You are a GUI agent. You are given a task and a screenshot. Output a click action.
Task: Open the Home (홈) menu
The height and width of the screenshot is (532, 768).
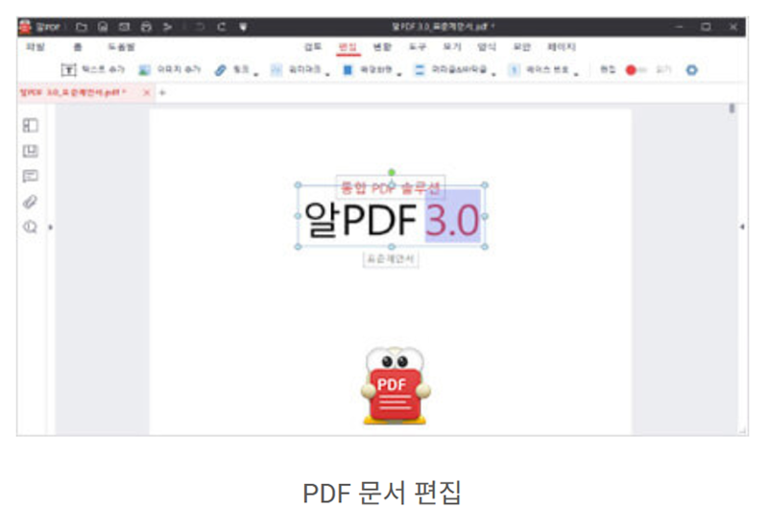(78, 47)
